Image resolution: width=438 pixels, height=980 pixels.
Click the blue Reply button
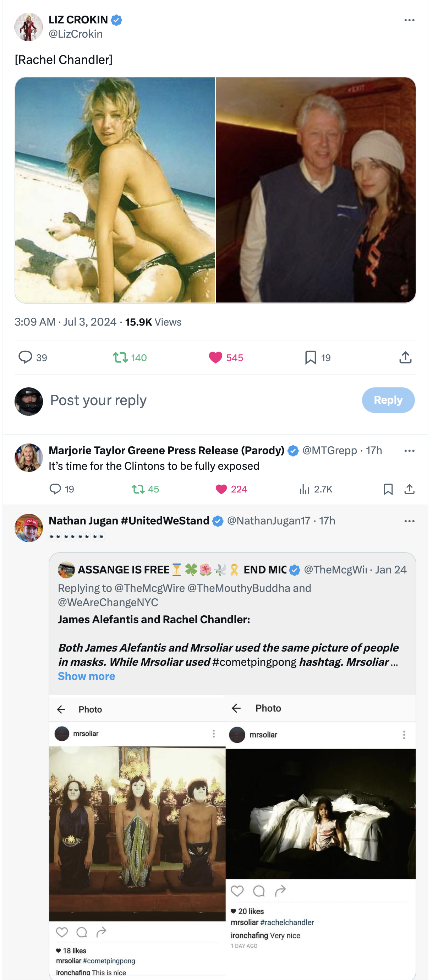(388, 400)
